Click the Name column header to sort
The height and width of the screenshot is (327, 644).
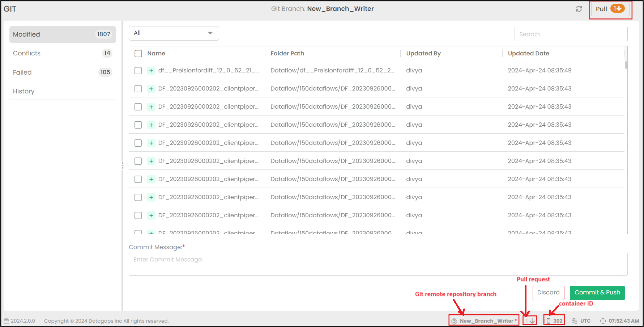click(x=156, y=54)
